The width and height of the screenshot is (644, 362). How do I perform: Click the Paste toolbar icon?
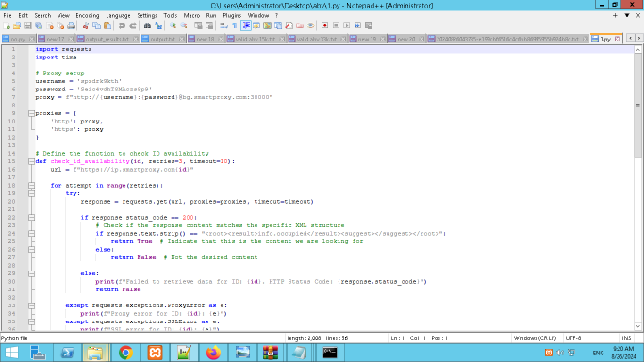tap(107, 25)
